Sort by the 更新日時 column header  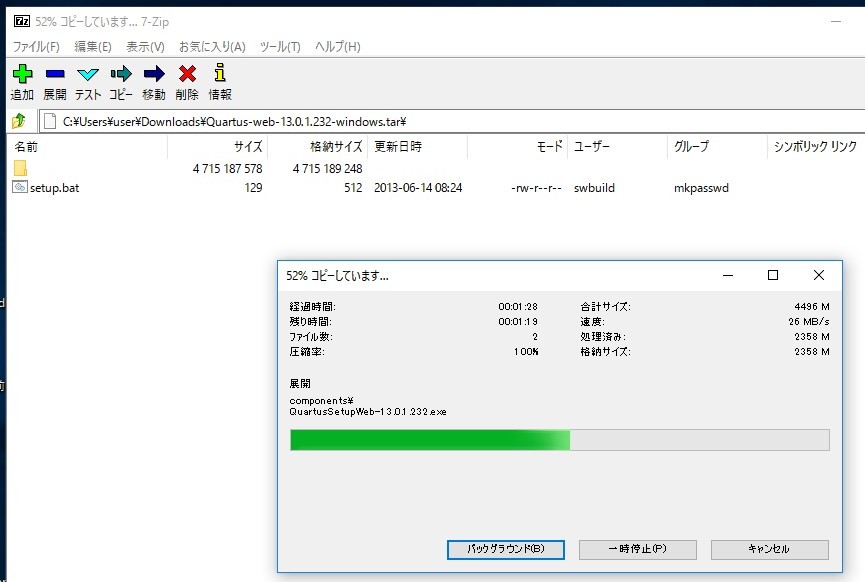418,147
